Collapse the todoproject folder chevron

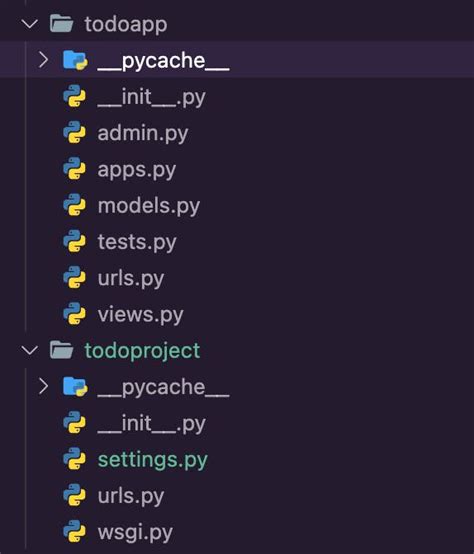pyautogui.click(x=30, y=350)
